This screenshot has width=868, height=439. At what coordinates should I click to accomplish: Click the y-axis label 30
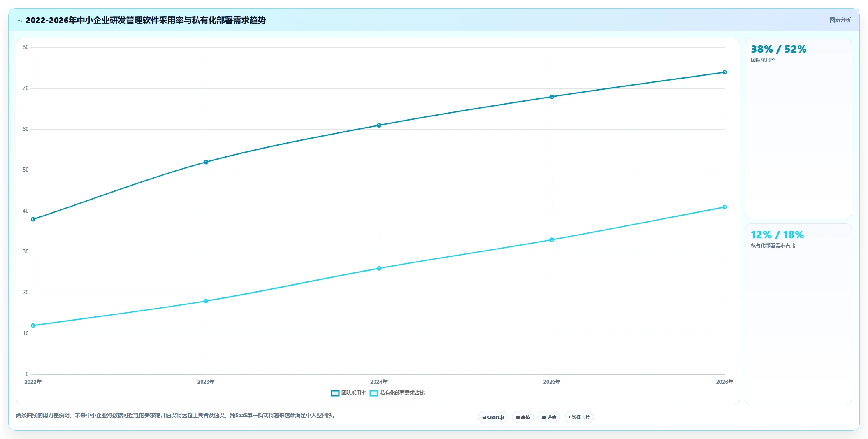26,252
